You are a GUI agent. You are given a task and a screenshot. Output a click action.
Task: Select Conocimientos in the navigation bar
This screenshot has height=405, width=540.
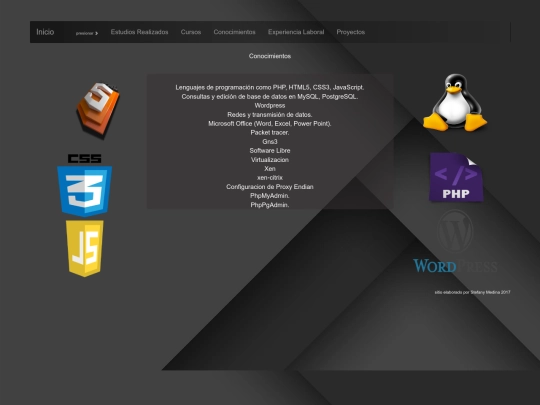(x=235, y=32)
